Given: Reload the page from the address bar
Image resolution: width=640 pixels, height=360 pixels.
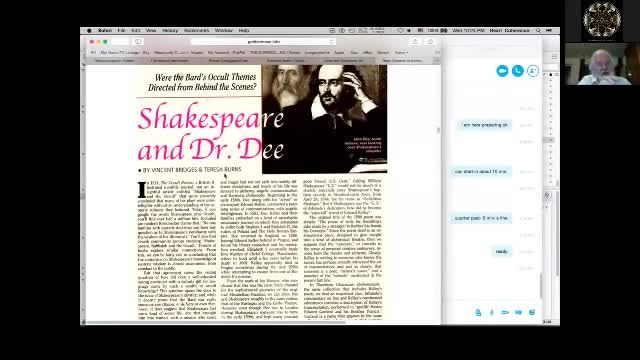Looking at the screenshot, I should [331, 42].
